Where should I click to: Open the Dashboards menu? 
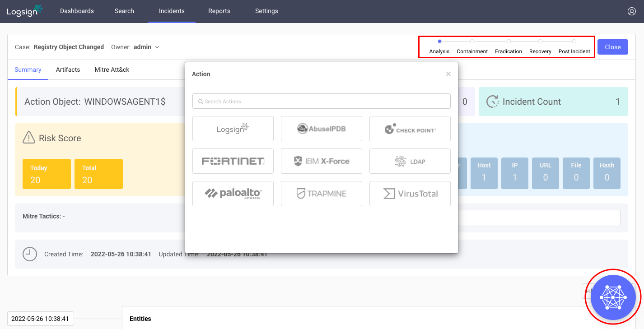77,11
